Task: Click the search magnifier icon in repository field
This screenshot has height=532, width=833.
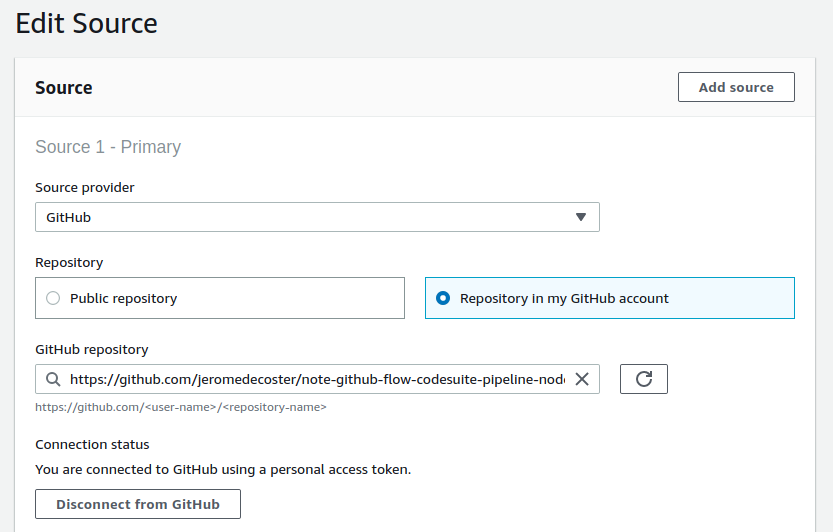Action: point(53,379)
